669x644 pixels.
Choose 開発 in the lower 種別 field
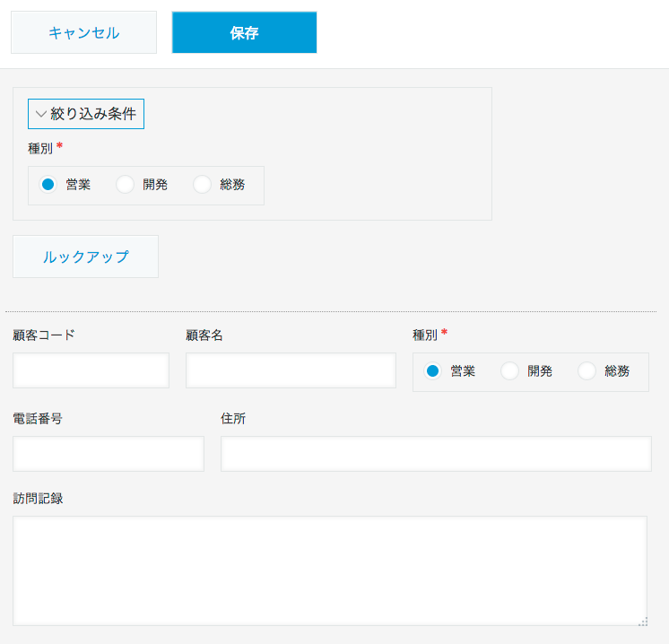click(x=510, y=370)
